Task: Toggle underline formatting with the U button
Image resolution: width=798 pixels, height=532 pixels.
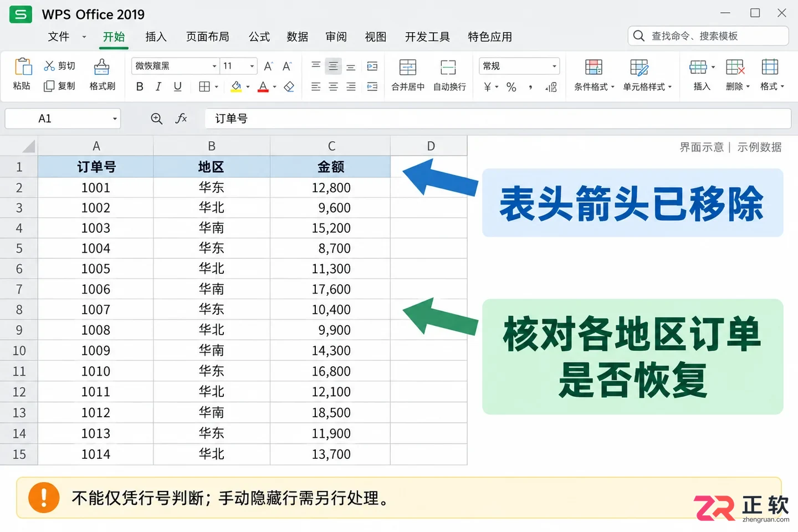Action: (x=177, y=87)
